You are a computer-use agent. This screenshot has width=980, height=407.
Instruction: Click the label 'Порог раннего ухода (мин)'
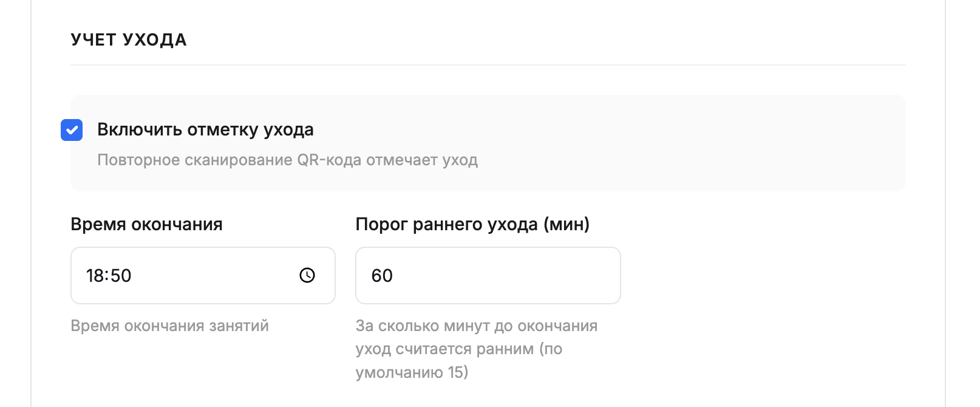click(473, 224)
